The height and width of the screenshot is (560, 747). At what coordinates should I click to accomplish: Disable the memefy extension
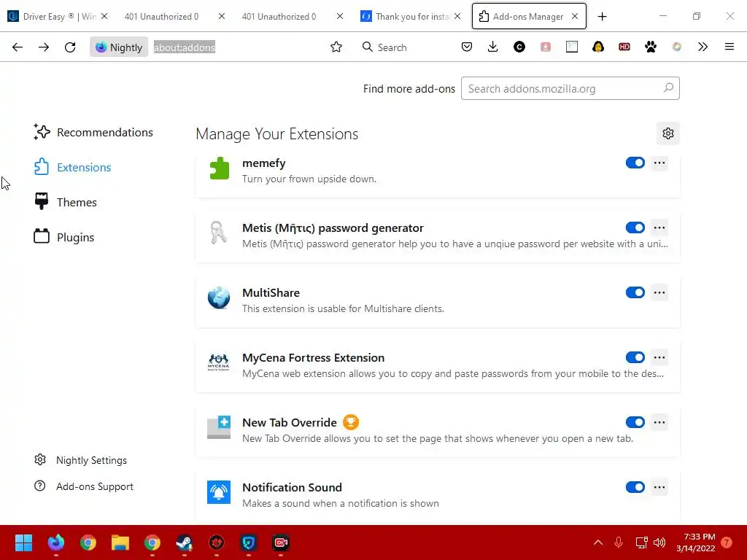point(635,163)
